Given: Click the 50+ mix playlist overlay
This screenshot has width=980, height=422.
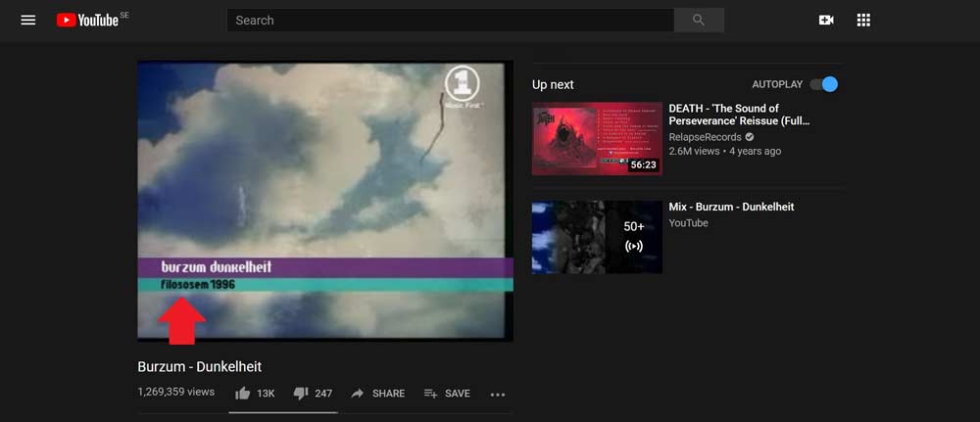Looking at the screenshot, I should pos(634,237).
